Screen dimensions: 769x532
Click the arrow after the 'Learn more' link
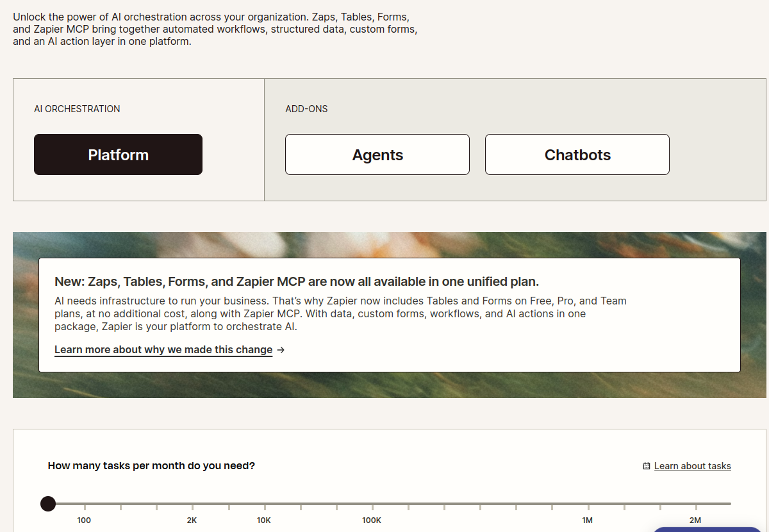281,350
